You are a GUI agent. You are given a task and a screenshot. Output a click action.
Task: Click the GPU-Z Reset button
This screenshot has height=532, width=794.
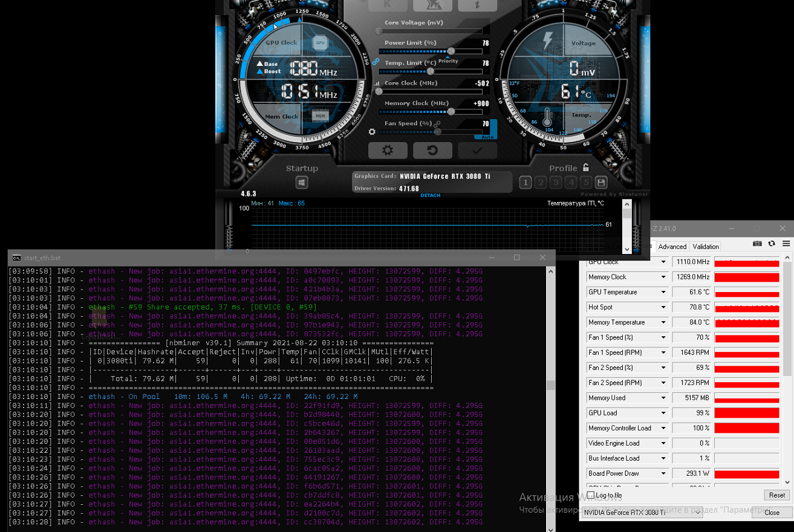pyautogui.click(x=777, y=495)
